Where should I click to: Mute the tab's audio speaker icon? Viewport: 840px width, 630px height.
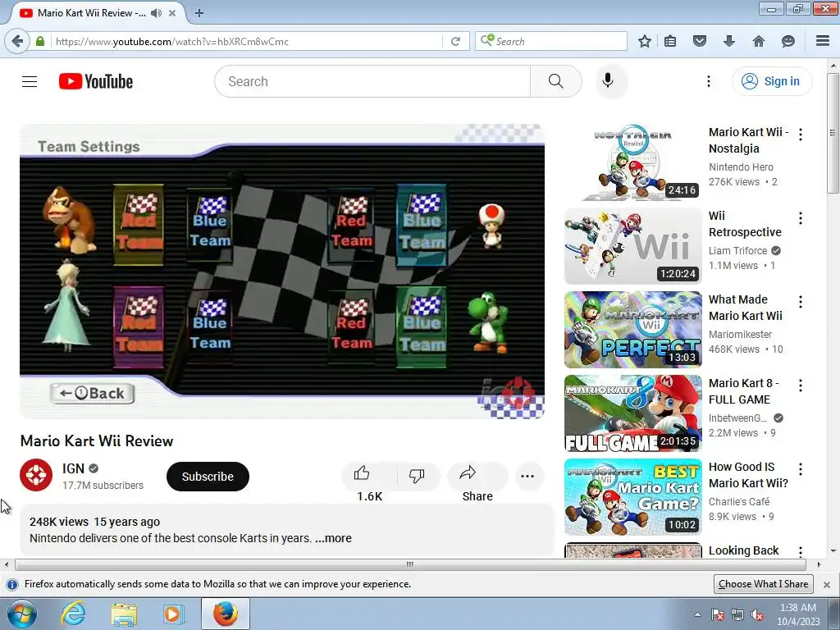coord(156,13)
